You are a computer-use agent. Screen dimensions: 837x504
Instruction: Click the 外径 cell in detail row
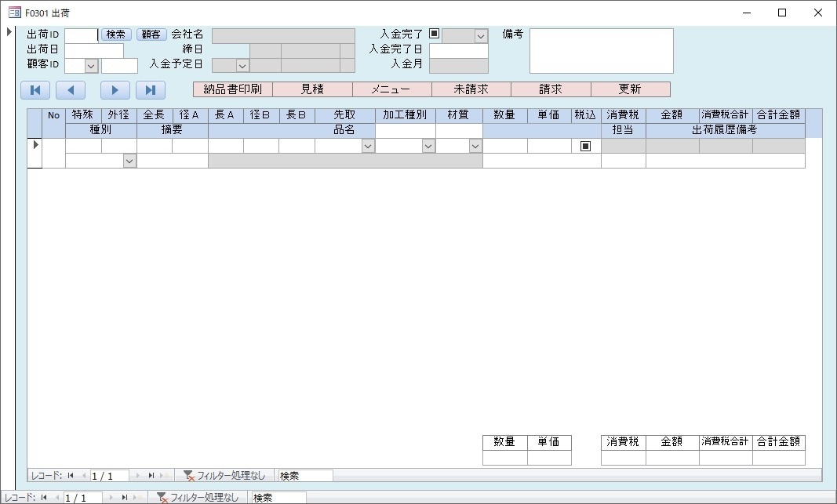119,146
